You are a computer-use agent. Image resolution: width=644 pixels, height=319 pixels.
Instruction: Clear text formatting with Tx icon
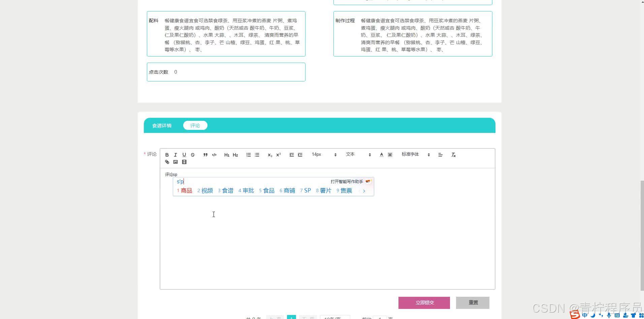click(x=453, y=155)
